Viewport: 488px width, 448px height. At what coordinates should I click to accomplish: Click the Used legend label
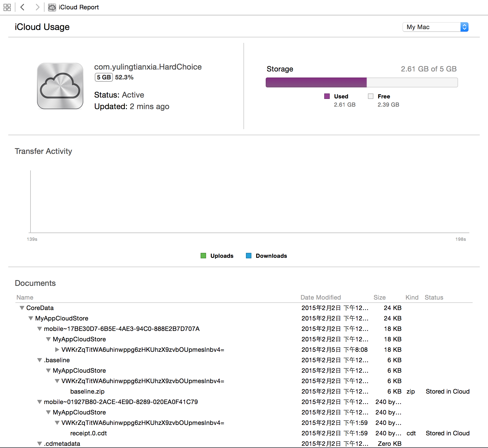click(x=341, y=96)
